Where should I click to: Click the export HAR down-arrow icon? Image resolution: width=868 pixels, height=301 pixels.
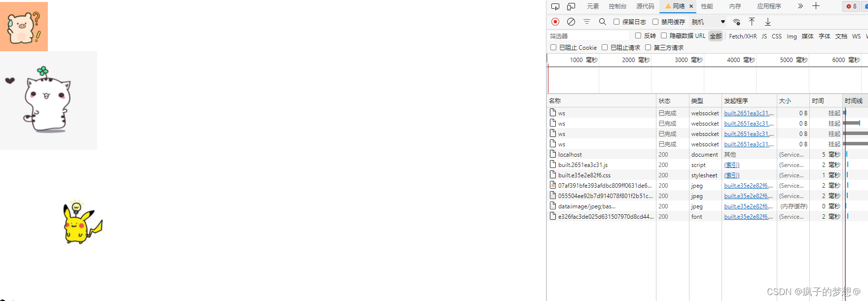(768, 22)
